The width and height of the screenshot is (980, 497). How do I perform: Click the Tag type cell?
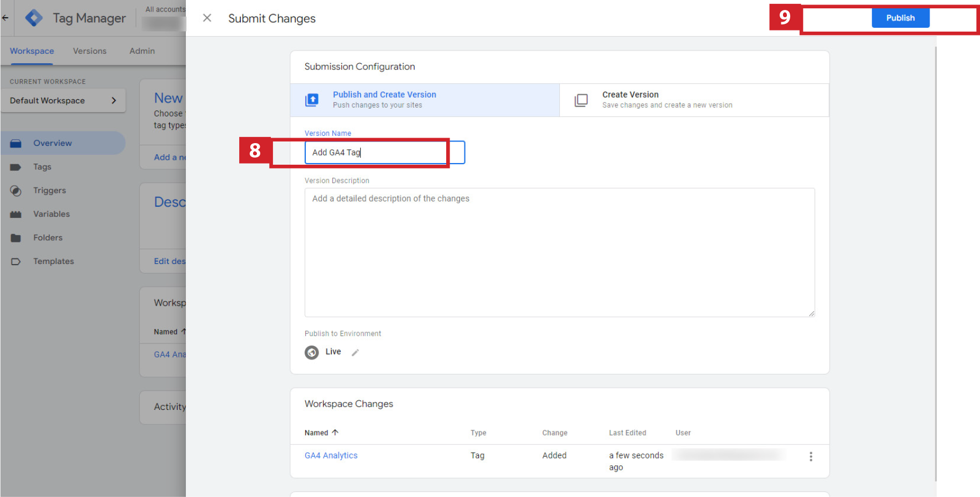(477, 455)
